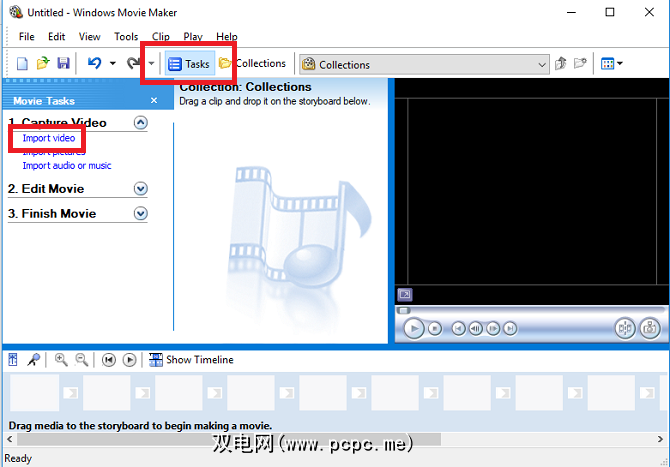This screenshot has height=467, width=670.
Task: Click the storyboard scroll left arrow
Action: 9,439
